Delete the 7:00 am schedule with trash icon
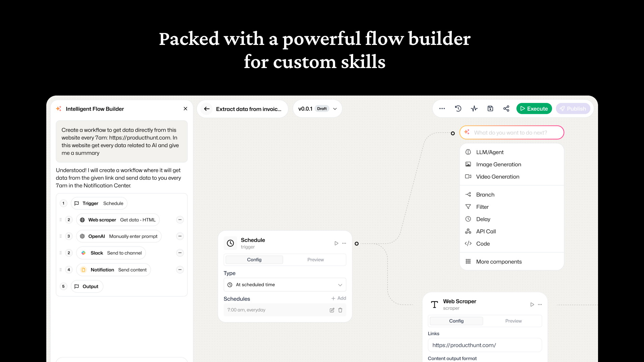The width and height of the screenshot is (644, 362). pos(340,310)
